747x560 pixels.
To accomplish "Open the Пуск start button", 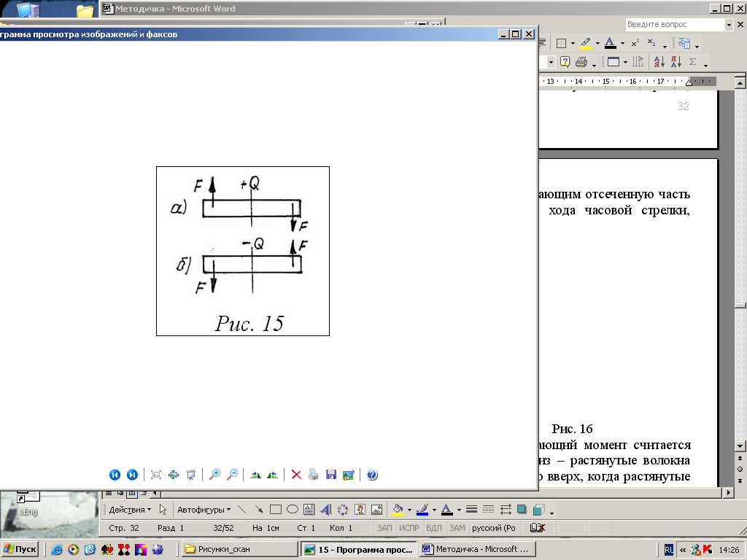I will click(x=20, y=549).
